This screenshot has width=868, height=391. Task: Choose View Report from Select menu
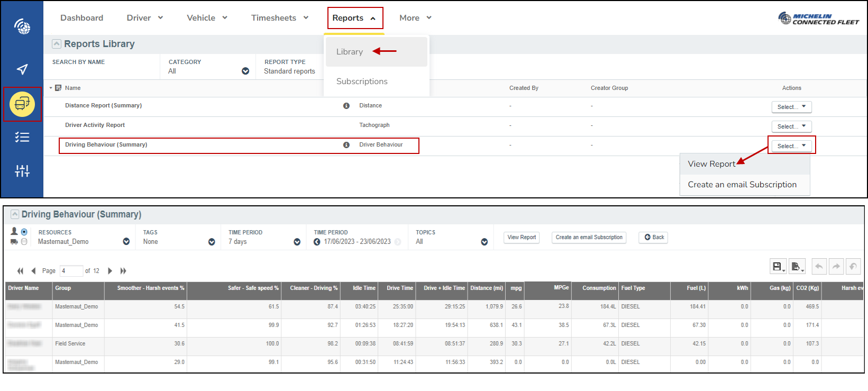coord(745,164)
